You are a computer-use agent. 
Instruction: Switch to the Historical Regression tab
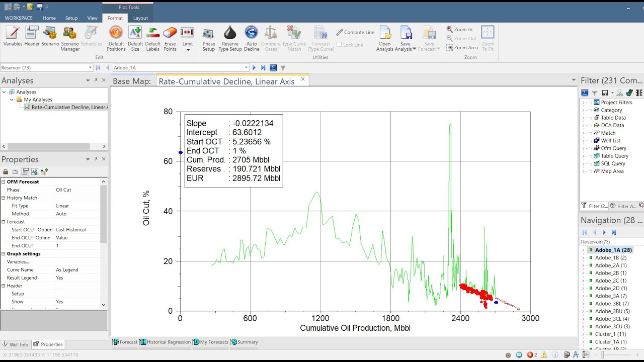[165, 342]
